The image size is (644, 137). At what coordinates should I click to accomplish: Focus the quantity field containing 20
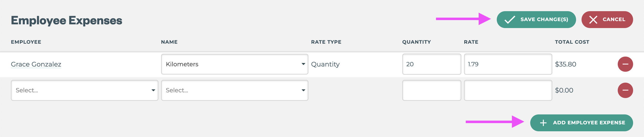click(431, 64)
